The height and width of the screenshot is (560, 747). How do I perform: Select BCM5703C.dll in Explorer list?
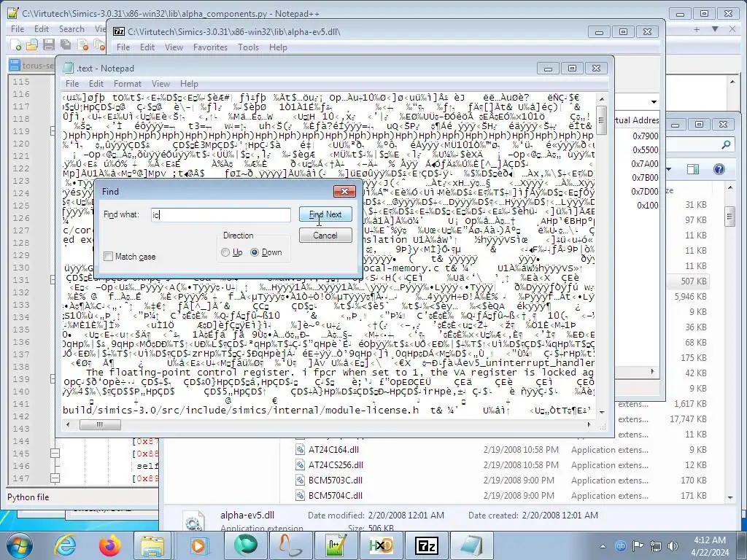pos(335,480)
